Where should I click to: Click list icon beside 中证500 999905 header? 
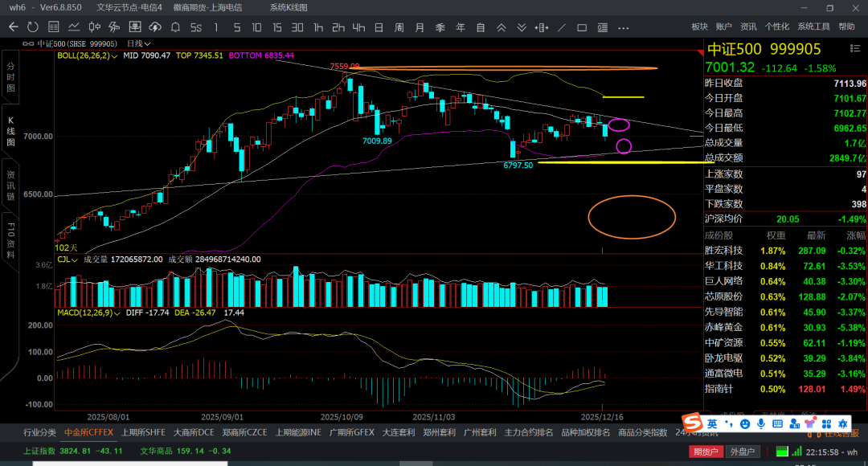tap(854, 49)
